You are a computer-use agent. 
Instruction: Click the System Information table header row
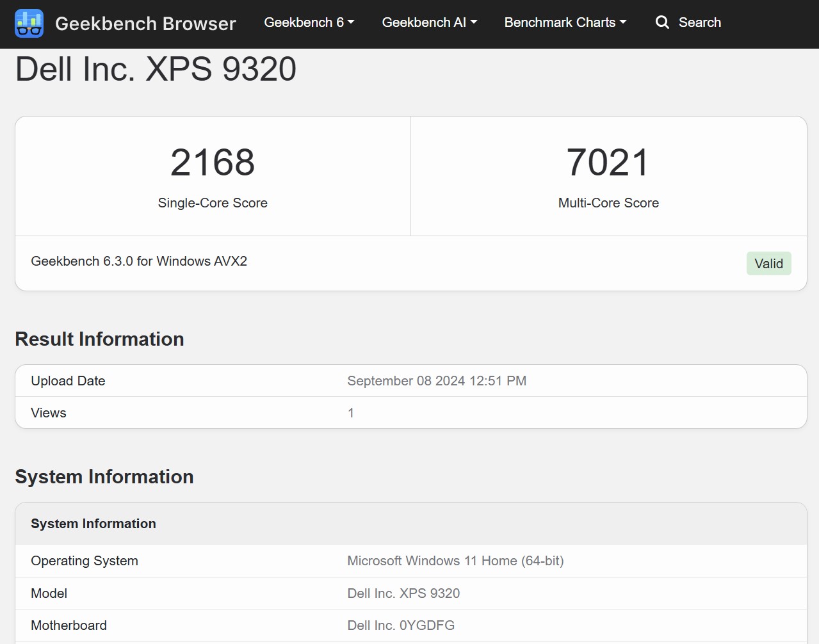pos(411,524)
